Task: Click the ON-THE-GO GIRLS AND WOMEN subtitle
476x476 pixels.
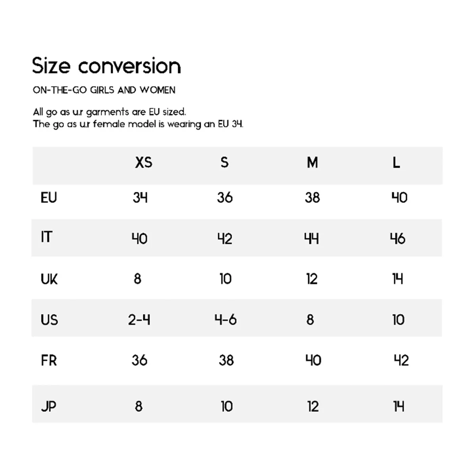Action: pos(104,90)
